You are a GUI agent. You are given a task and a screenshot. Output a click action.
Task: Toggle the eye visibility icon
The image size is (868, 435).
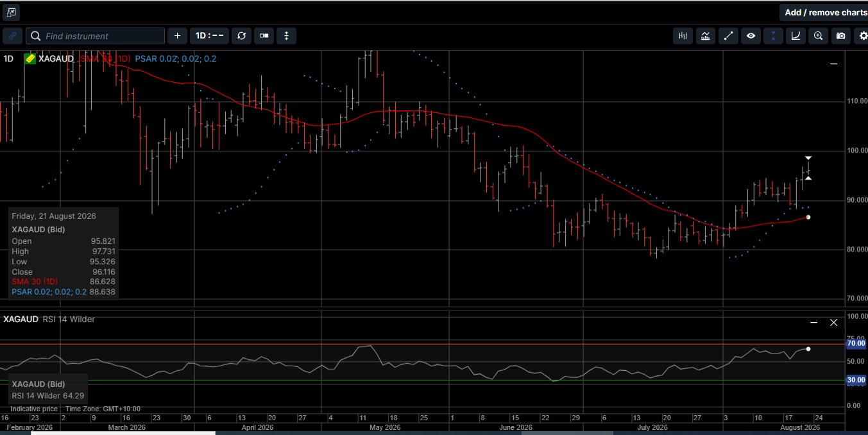pos(751,36)
